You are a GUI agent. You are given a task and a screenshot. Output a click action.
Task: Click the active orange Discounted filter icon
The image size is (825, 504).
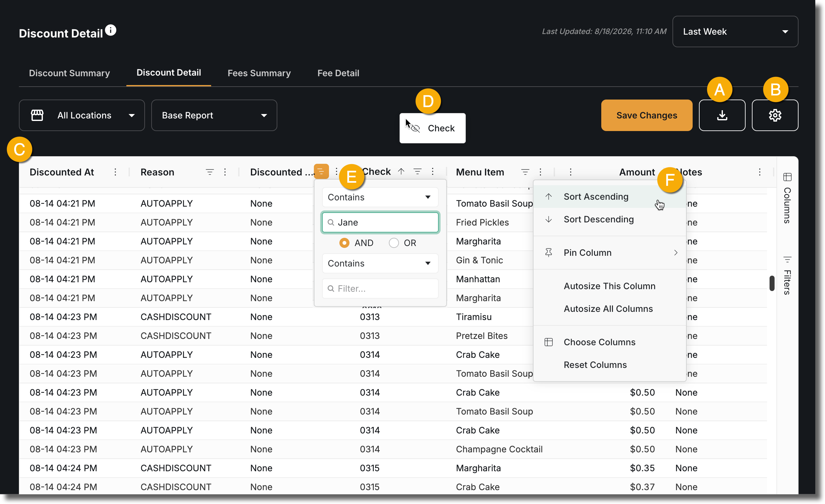point(321,172)
